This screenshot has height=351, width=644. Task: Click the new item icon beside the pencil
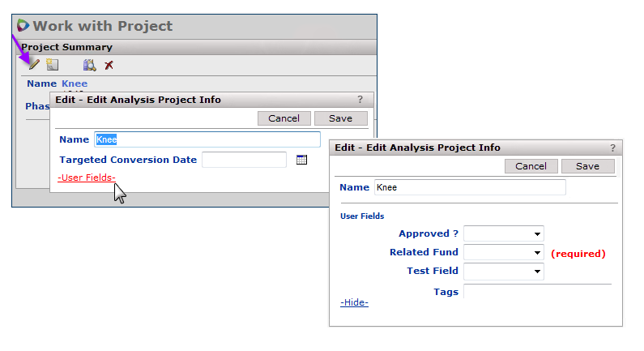click(53, 65)
